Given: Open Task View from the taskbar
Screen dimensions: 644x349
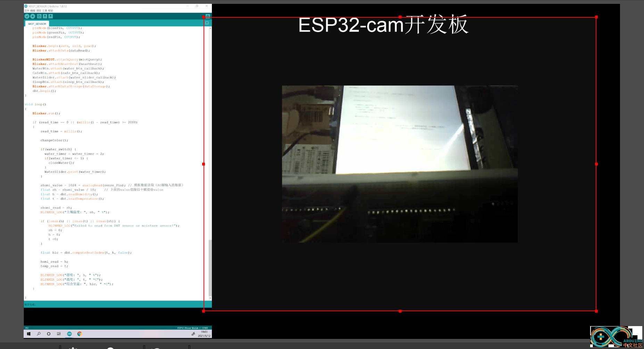Looking at the screenshot, I should click(x=59, y=334).
